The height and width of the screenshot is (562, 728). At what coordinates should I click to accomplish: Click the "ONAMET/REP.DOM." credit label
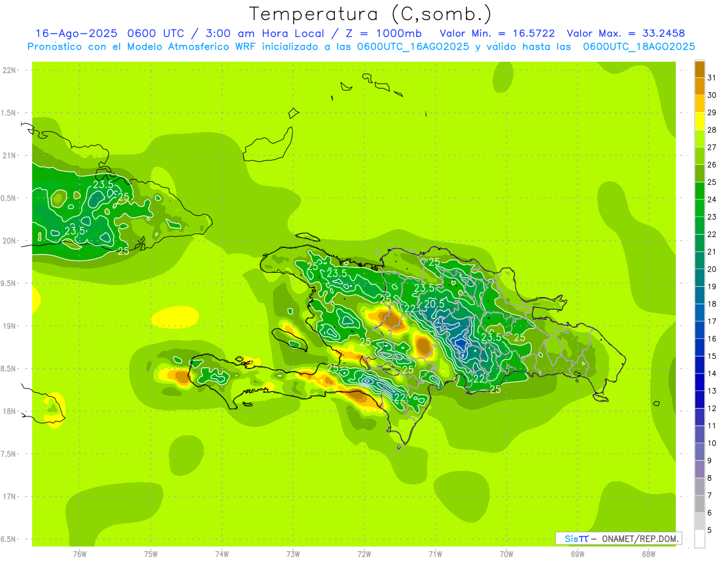pos(640,538)
